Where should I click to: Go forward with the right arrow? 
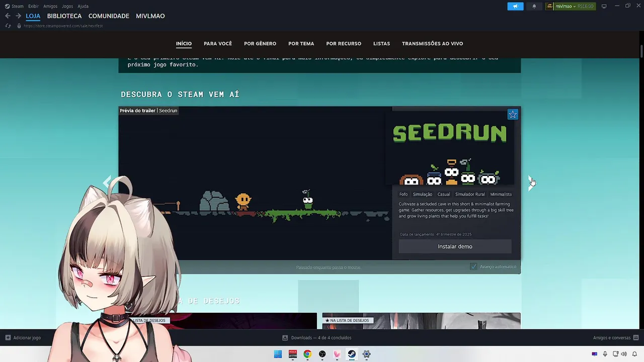pos(18,16)
